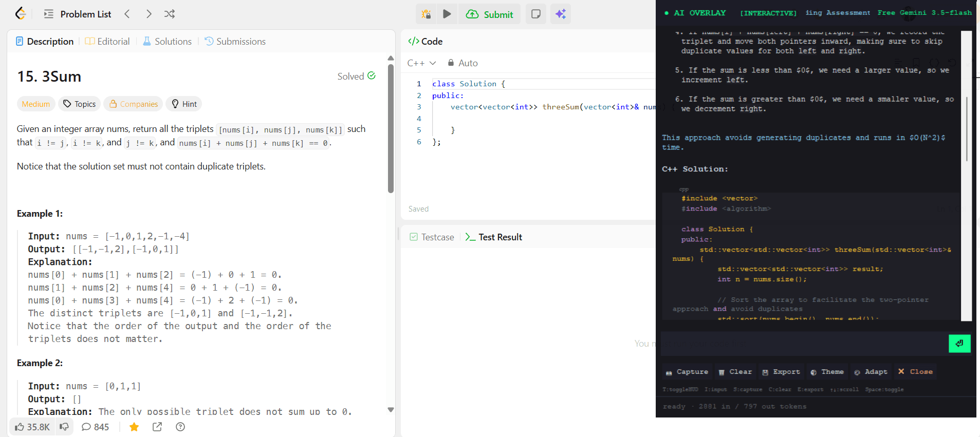Click Theme in the AI overlay
The height and width of the screenshot is (437, 980).
pyautogui.click(x=827, y=372)
